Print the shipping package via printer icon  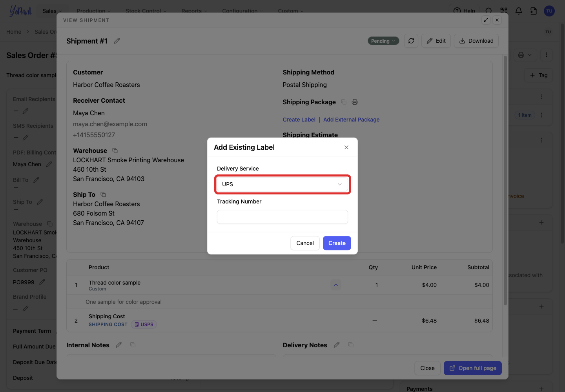355,102
